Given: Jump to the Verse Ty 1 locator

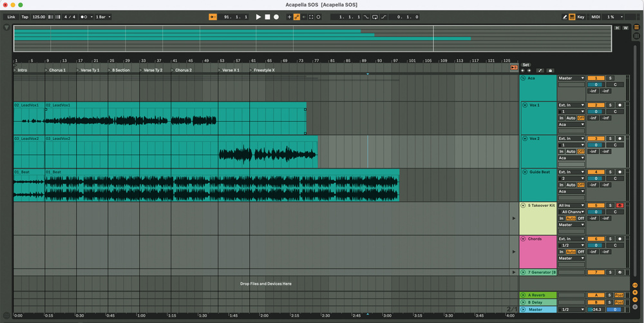Looking at the screenshot, I should 88,70.
